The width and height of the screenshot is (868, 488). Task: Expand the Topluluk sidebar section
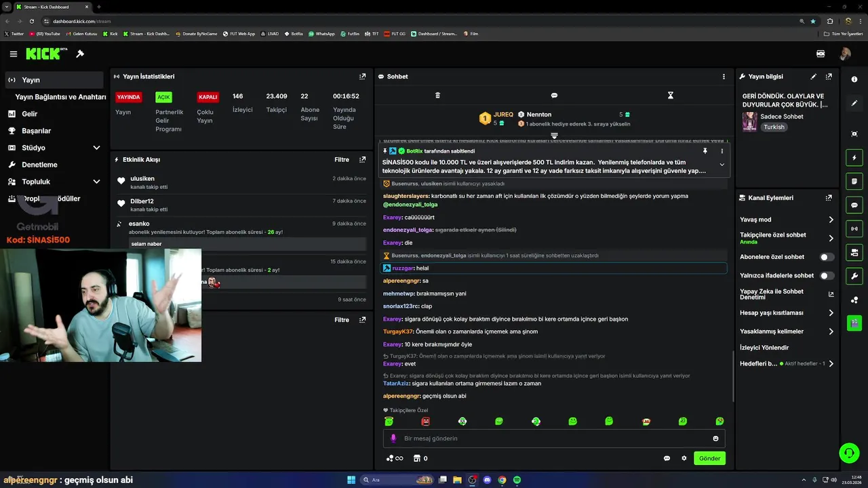pos(96,182)
